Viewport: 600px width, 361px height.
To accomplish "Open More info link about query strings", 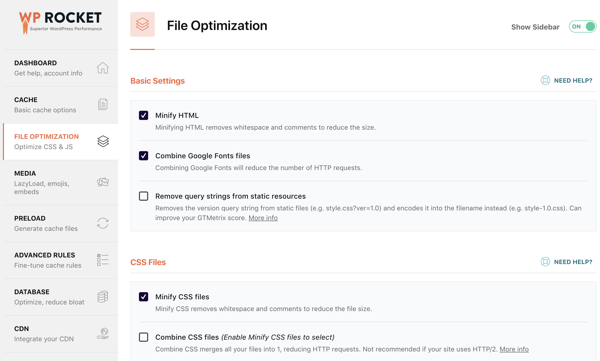I will pos(263,218).
